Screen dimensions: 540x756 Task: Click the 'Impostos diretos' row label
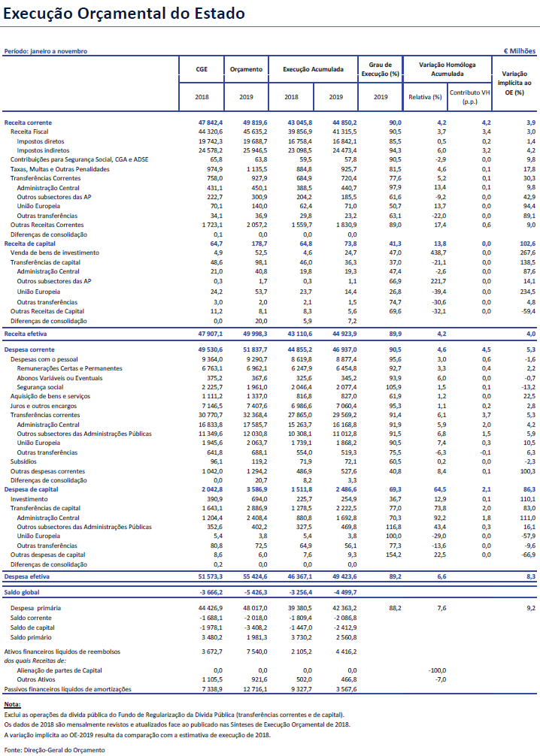[41, 141]
